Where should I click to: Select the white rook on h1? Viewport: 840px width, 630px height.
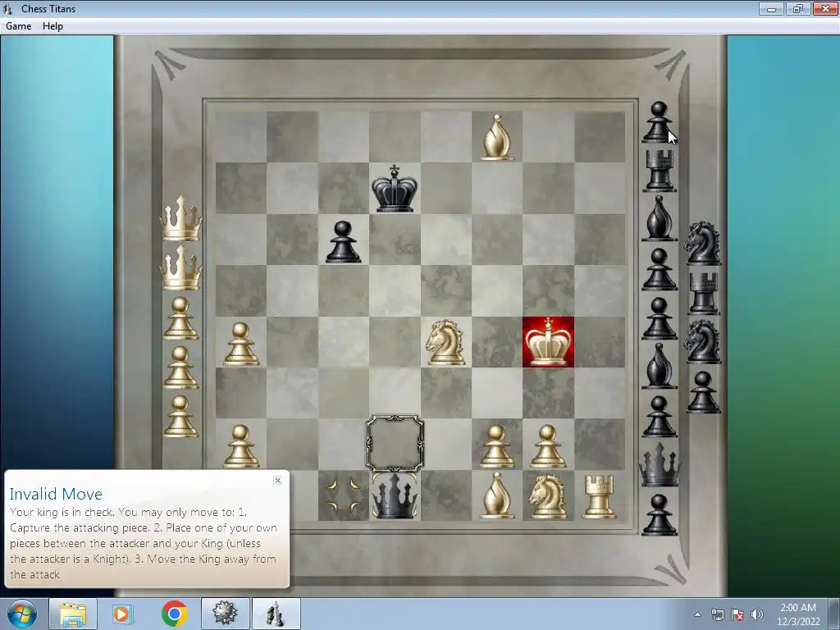click(x=599, y=497)
